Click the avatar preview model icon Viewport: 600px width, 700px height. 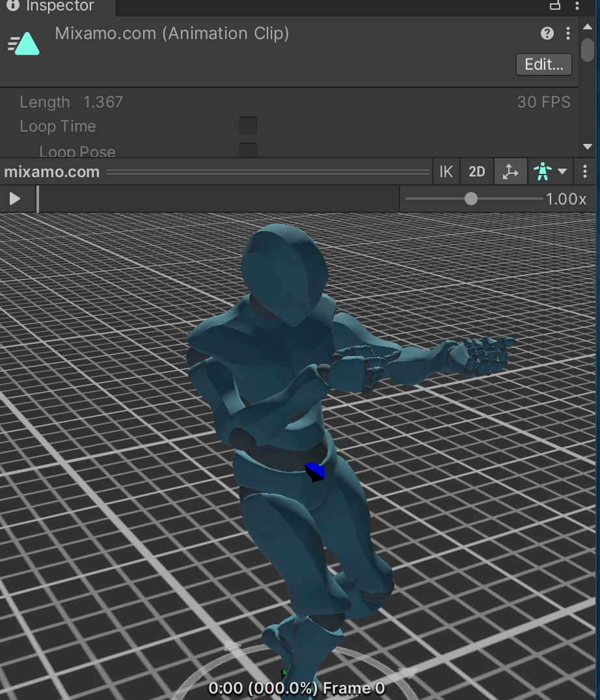[543, 172]
